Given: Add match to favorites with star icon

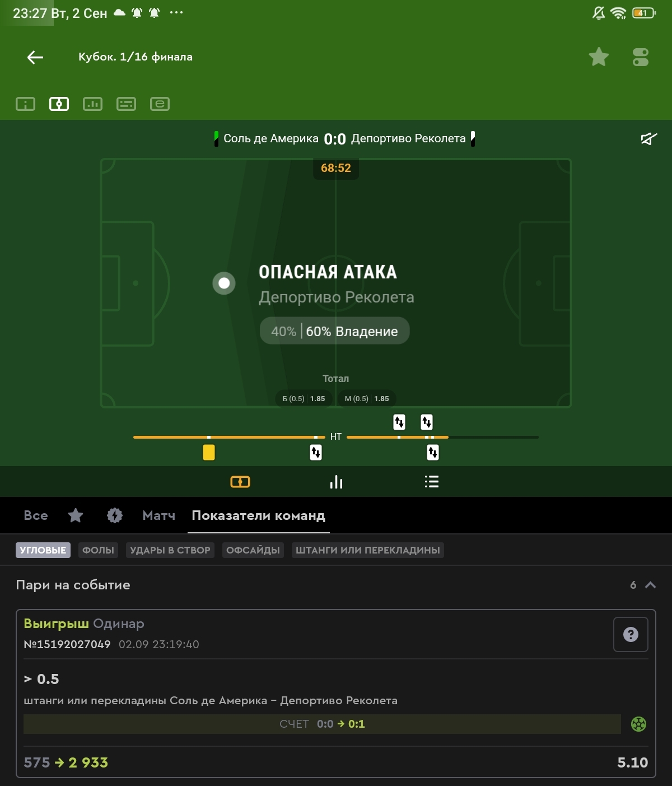Looking at the screenshot, I should pyautogui.click(x=599, y=57).
